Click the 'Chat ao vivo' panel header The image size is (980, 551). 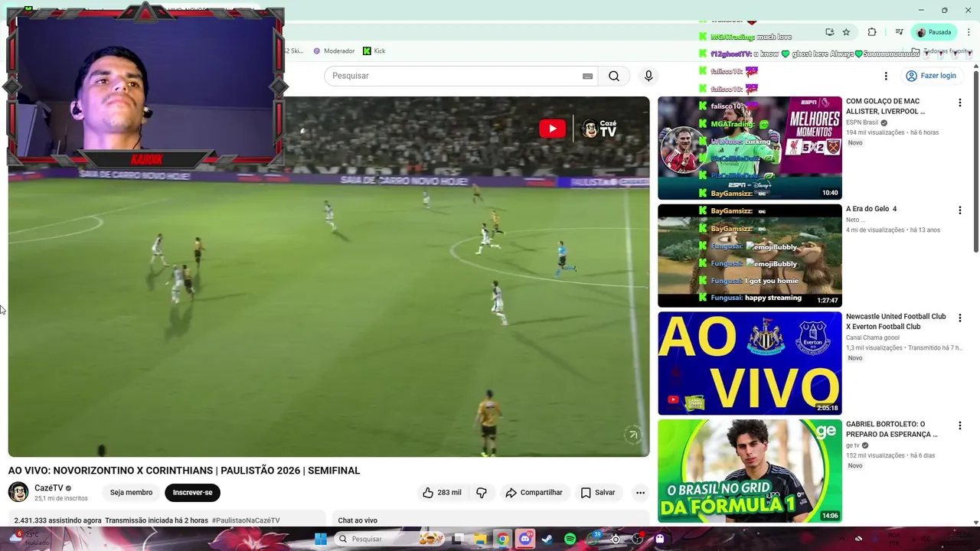(x=358, y=520)
